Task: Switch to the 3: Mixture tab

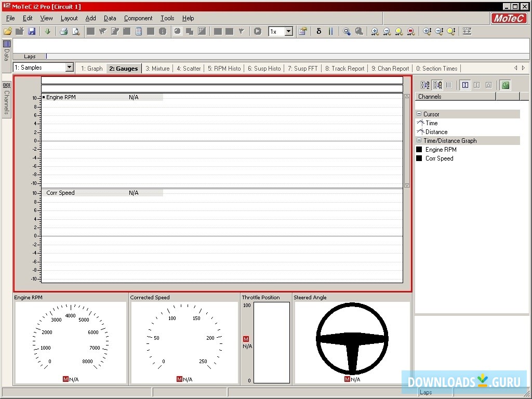Action: tap(157, 68)
